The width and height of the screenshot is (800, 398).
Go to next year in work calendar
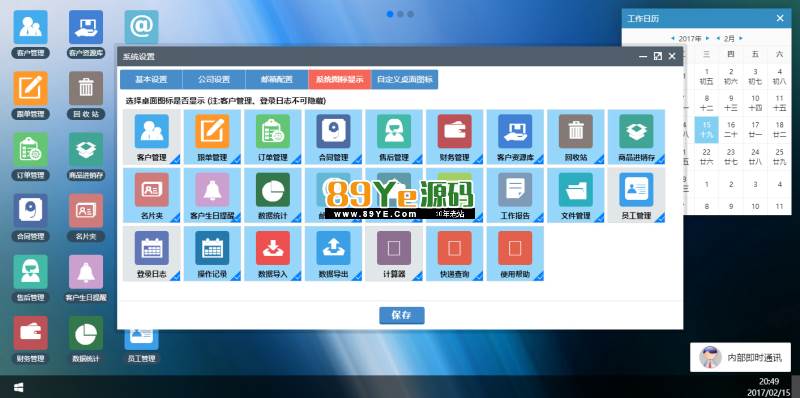(x=707, y=38)
